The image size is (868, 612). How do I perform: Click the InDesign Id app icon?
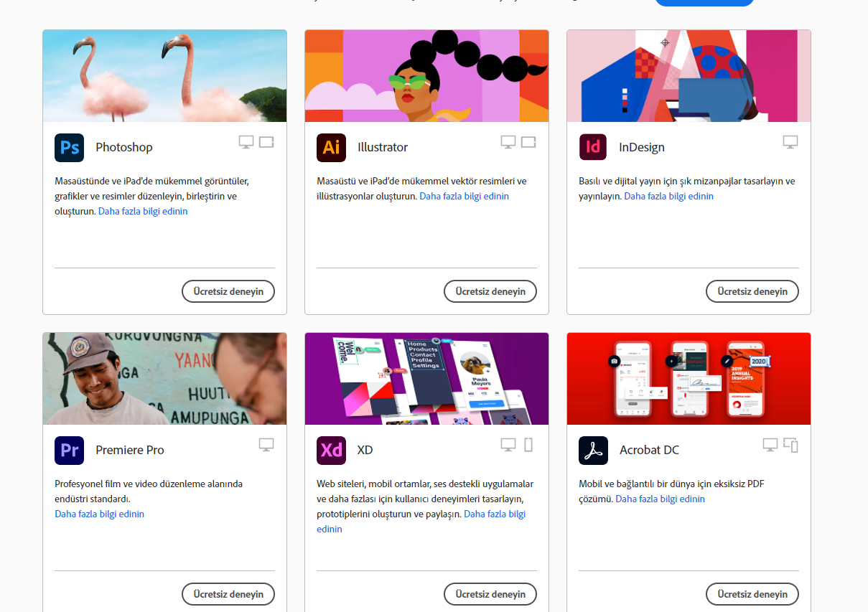coord(593,147)
